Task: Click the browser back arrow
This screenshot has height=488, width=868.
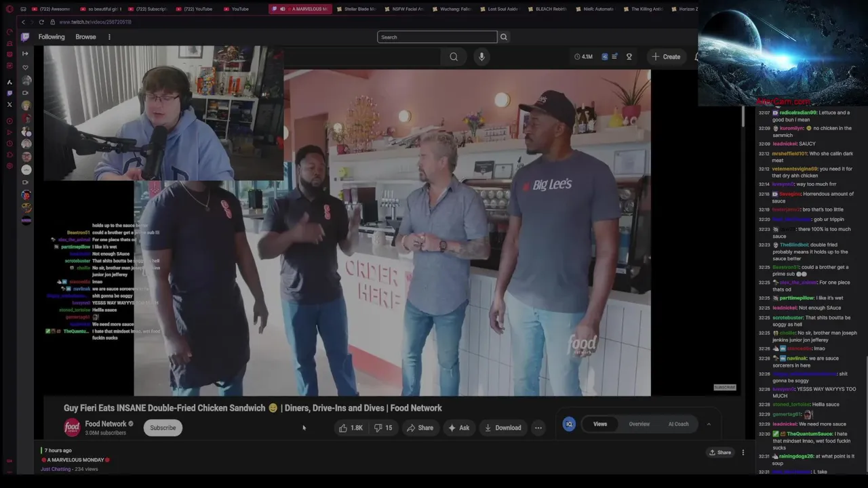Action: point(23,22)
